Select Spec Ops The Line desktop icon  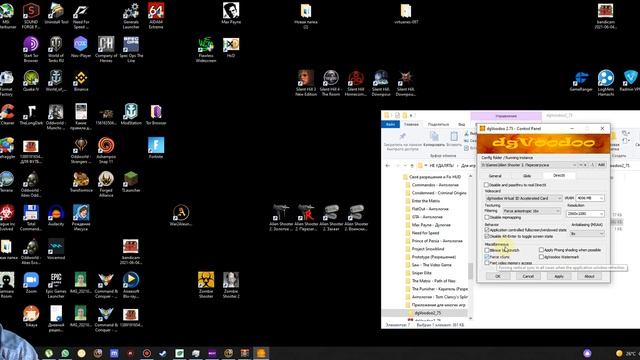pyautogui.click(x=131, y=49)
